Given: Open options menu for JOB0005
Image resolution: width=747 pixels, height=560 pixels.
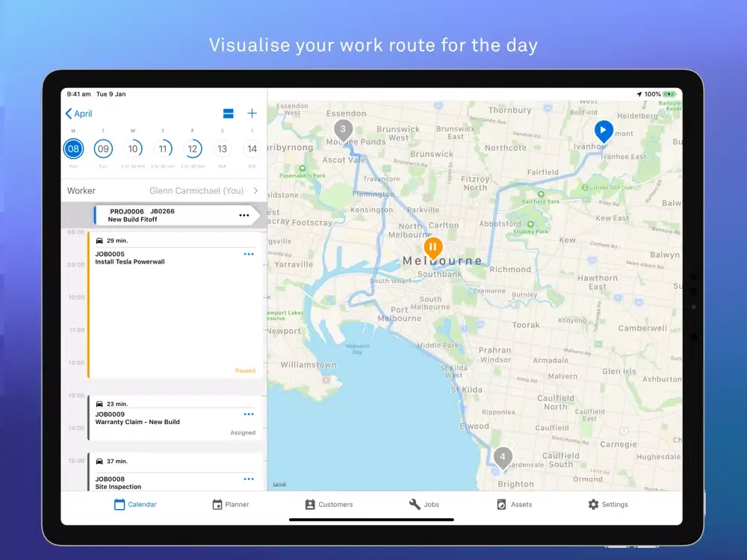Looking at the screenshot, I should coord(249,255).
